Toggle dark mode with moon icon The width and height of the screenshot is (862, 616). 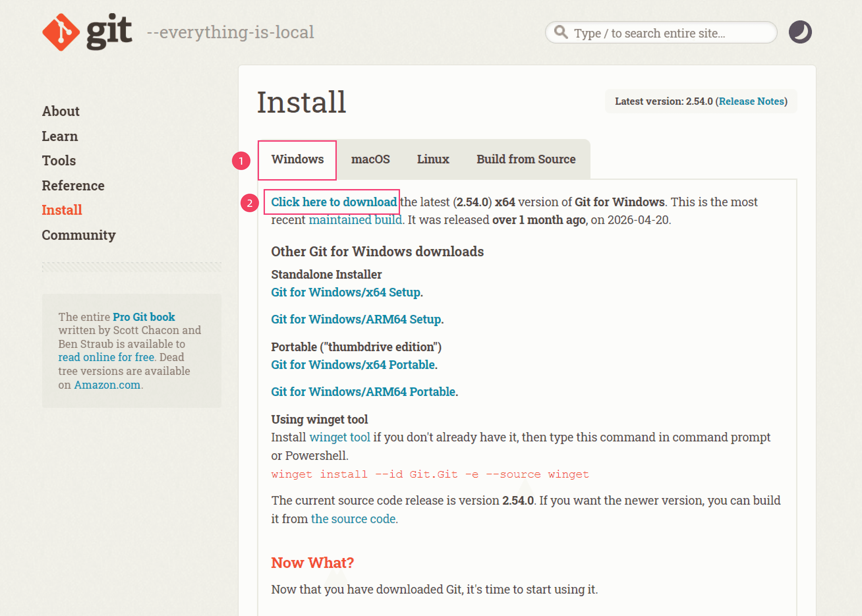800,32
